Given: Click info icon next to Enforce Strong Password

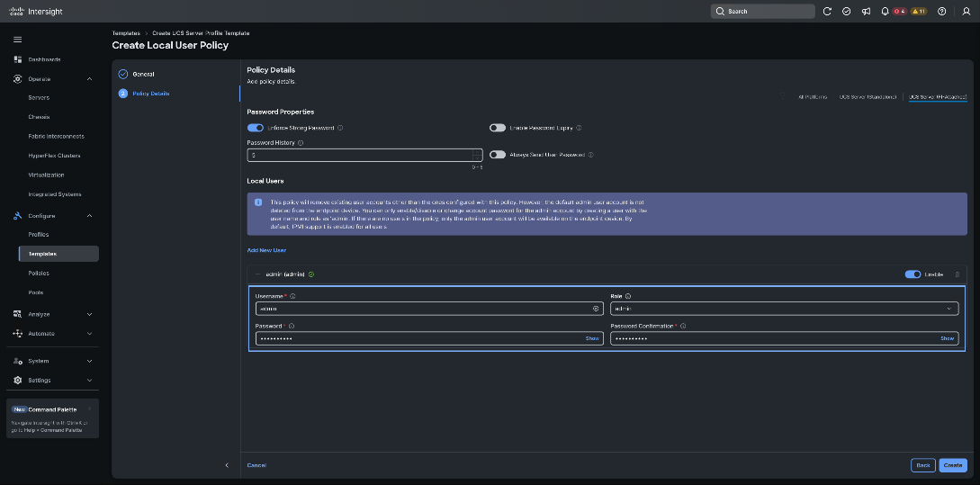Looking at the screenshot, I should click(340, 128).
